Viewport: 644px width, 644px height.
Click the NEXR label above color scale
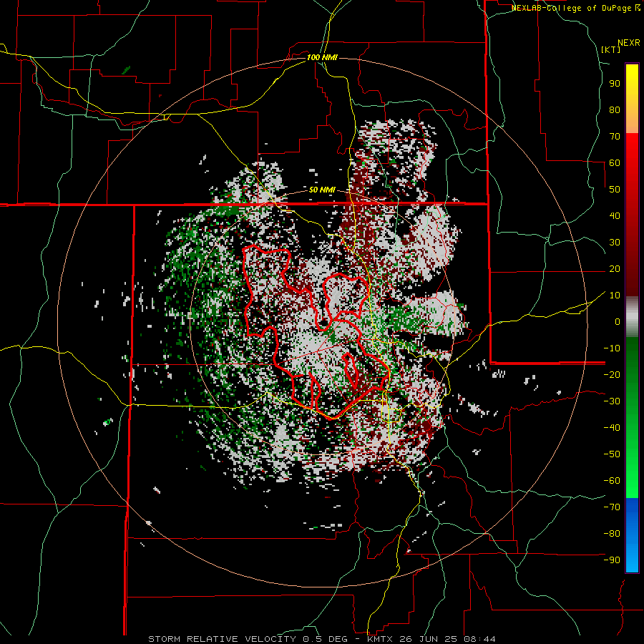(x=628, y=43)
